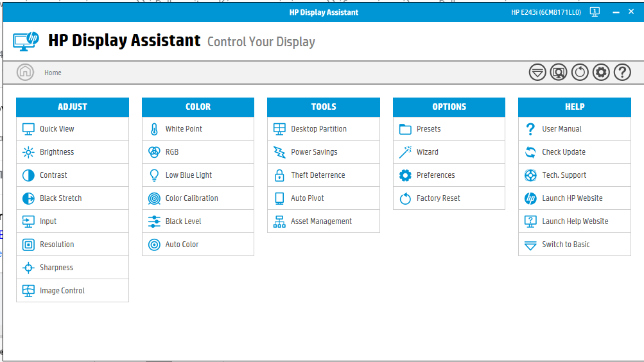Click the White Point thermometer icon
Viewport: 644px width, 362px height.
(154, 129)
